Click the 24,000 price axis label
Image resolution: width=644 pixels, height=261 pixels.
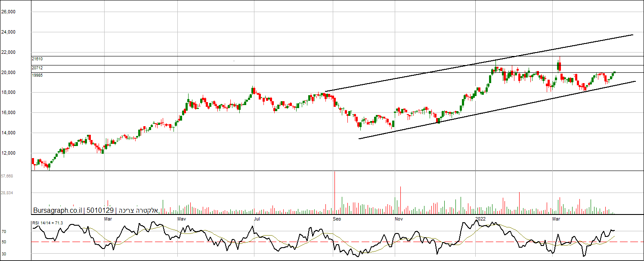(8, 32)
